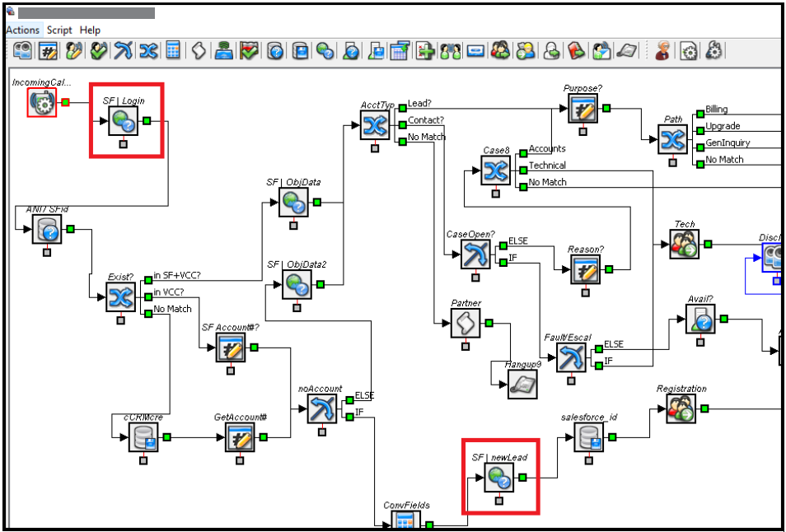Select the Hangup9 node
The image size is (786, 532).
click(523, 385)
